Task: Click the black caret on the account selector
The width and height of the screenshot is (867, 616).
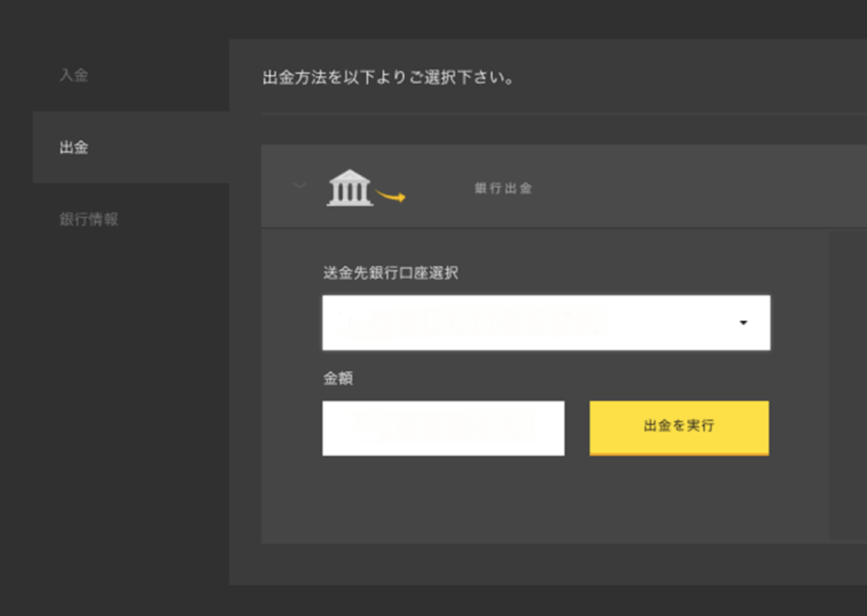Action: pos(745,323)
